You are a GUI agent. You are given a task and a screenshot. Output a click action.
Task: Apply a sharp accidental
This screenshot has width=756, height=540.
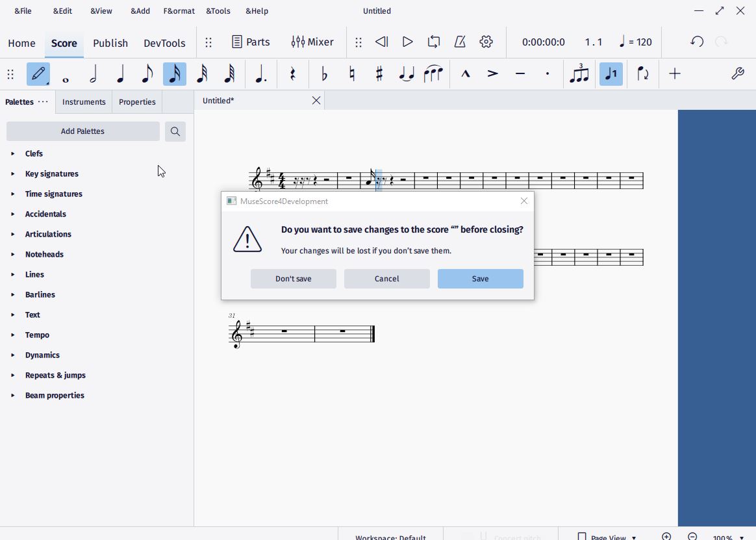379,73
